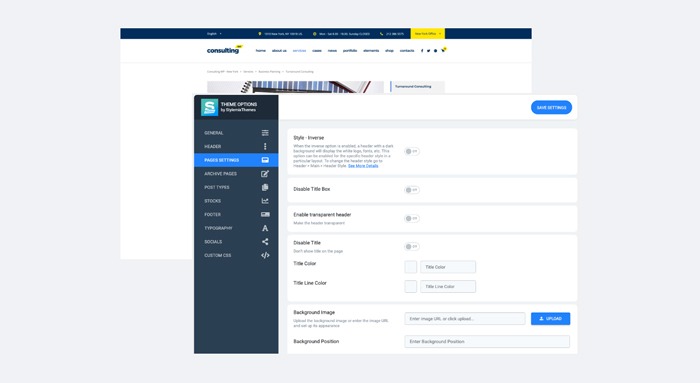Click the Background Position input field

tap(487, 341)
